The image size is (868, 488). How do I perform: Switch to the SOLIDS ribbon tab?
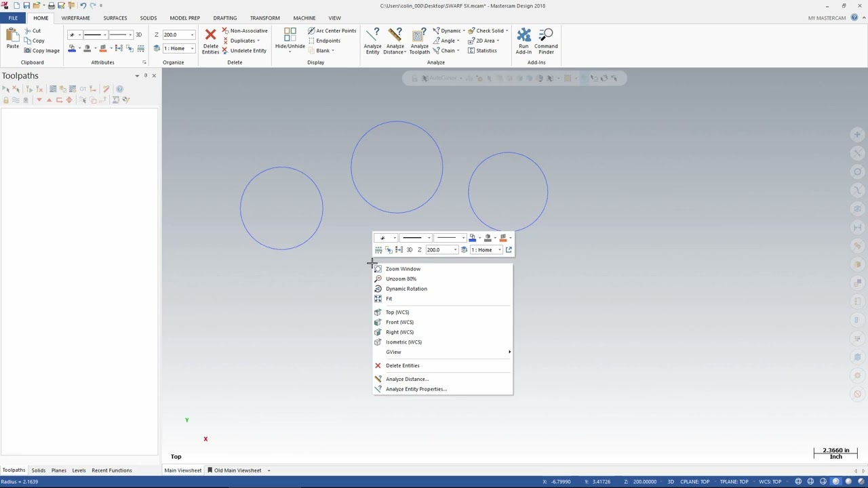[148, 18]
